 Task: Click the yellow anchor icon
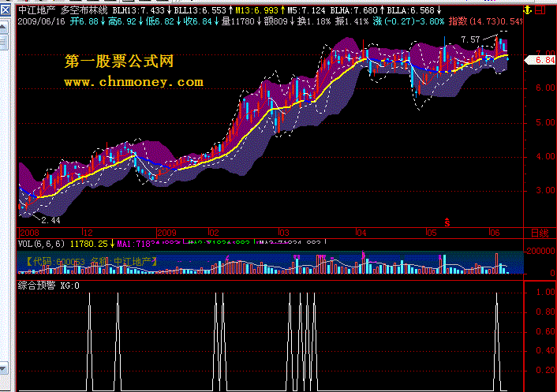[528, 10]
